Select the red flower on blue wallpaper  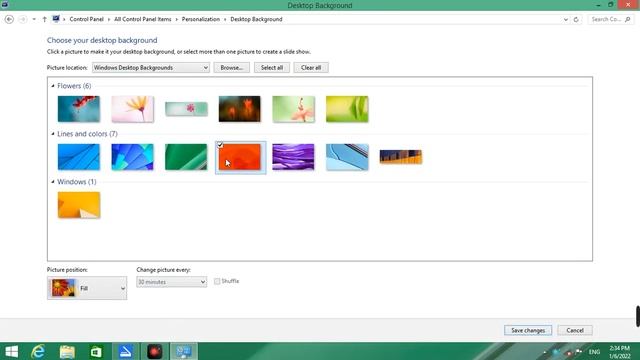tap(79, 109)
